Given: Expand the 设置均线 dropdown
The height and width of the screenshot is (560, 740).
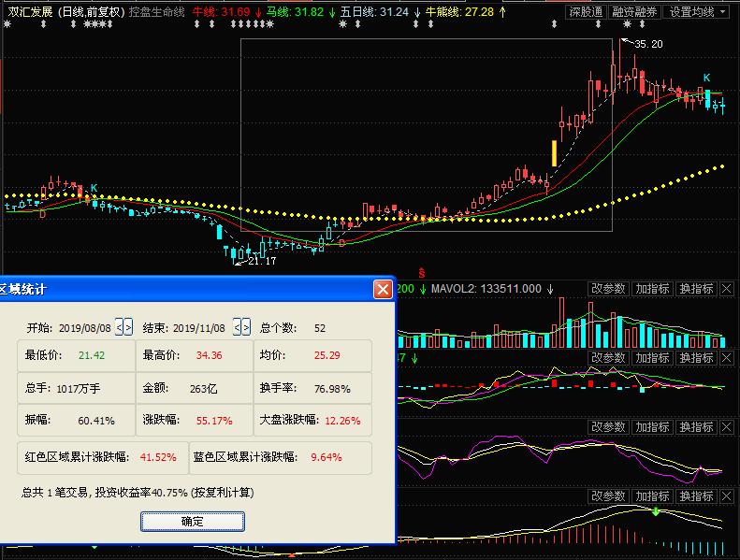Looking at the screenshot, I should click(x=697, y=12).
